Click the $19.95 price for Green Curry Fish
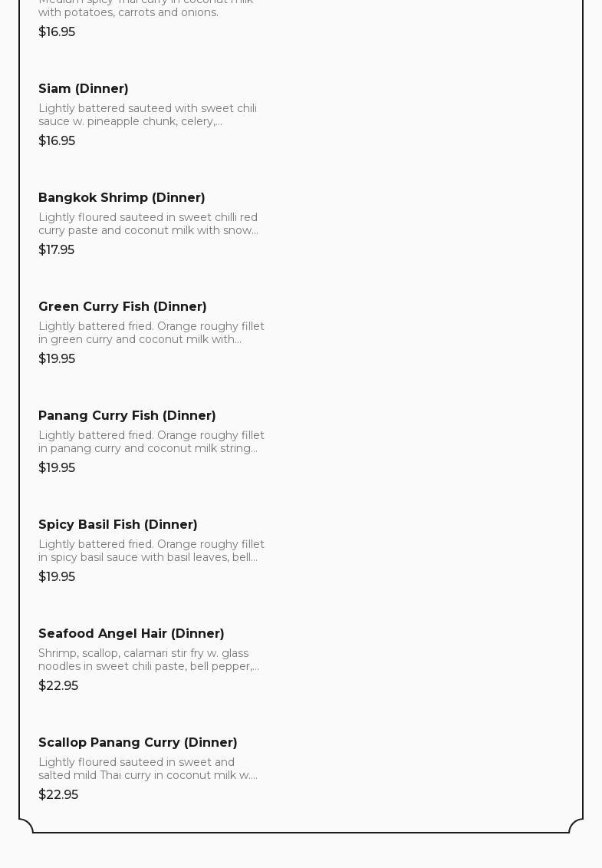This screenshot has width=602, height=868. 57,359
